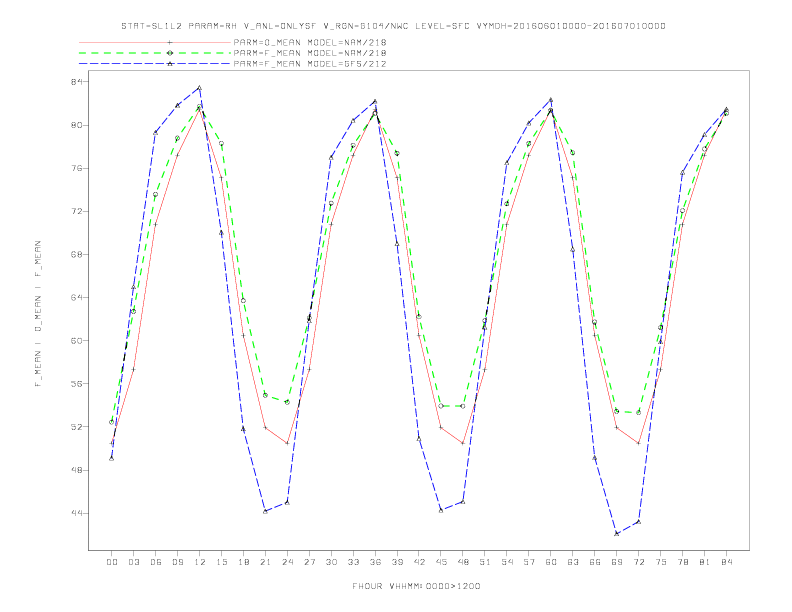Click the blue GFS triangle marker at hour 12

[200, 88]
